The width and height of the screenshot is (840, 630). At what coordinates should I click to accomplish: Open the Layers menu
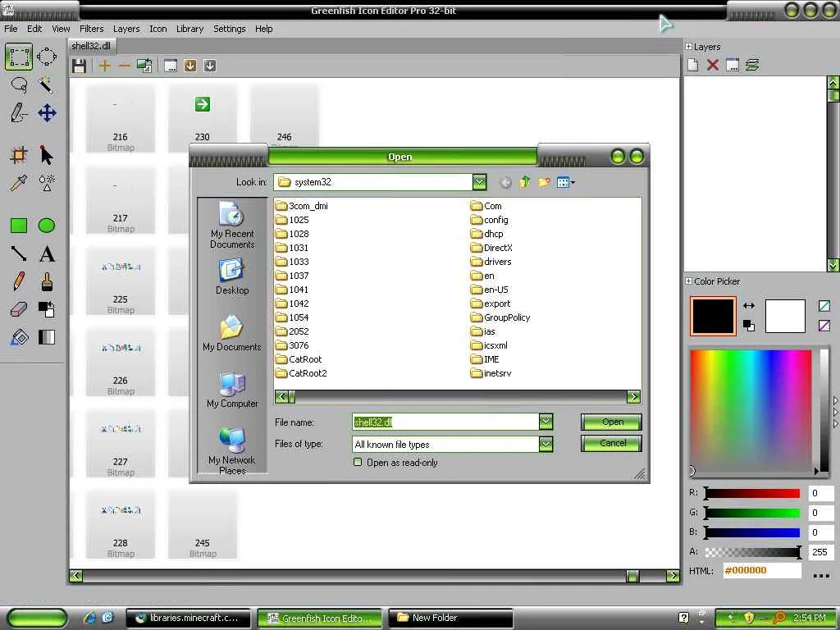[126, 29]
